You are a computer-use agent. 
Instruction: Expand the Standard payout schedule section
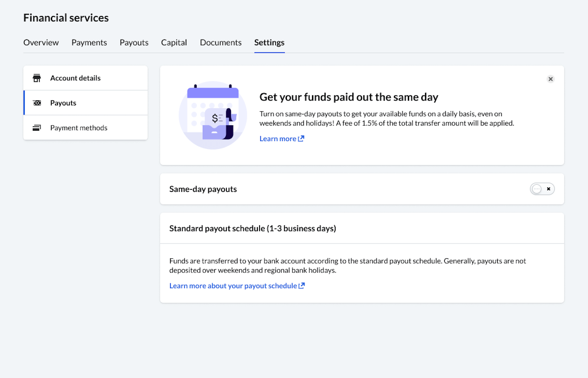252,228
